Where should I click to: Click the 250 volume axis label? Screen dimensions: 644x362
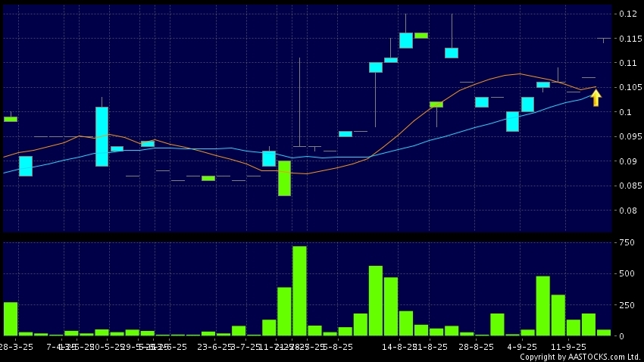pos(627,305)
